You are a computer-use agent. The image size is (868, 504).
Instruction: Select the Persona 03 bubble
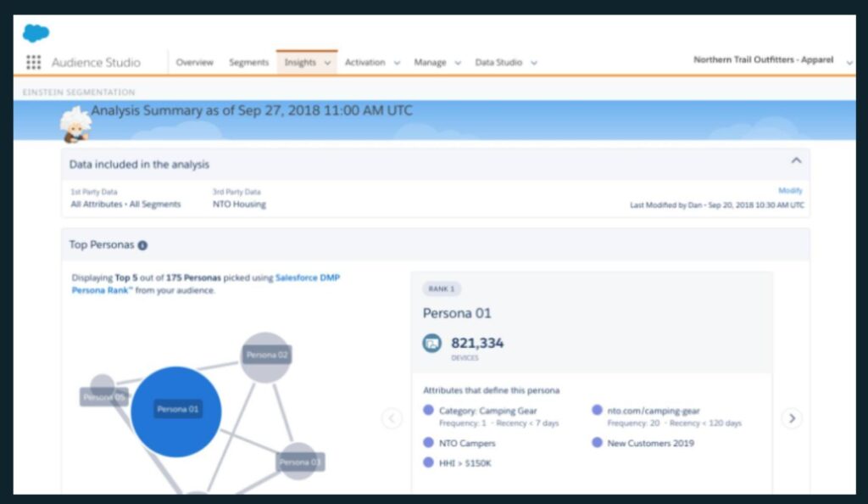[299, 462]
